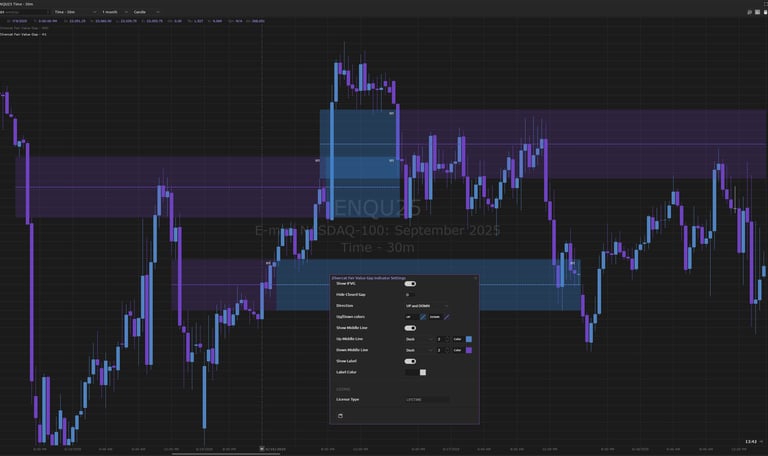Image resolution: width=768 pixels, height=456 pixels.
Task: Open the Time - 30m timeframe dropdown
Action: (x=75, y=12)
